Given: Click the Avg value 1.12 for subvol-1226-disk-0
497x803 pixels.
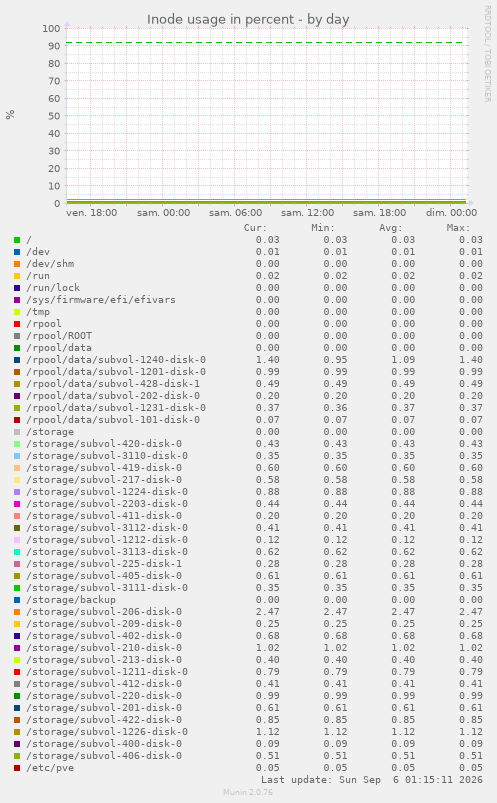Looking at the screenshot, I should tap(403, 732).
